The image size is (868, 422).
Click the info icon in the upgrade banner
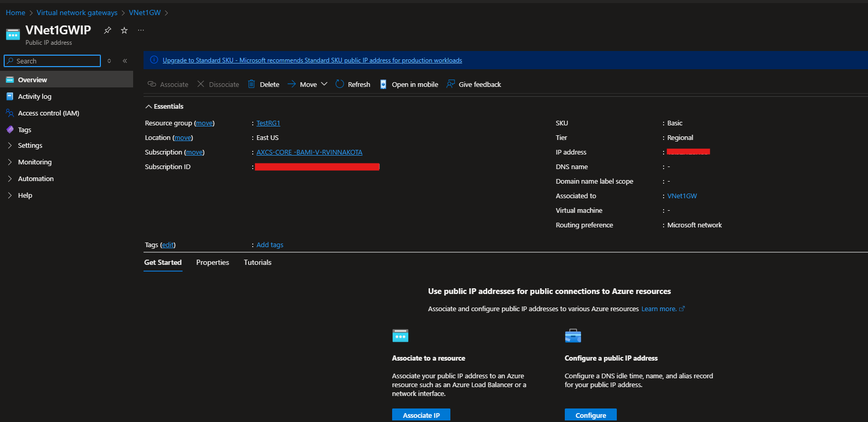tap(154, 60)
